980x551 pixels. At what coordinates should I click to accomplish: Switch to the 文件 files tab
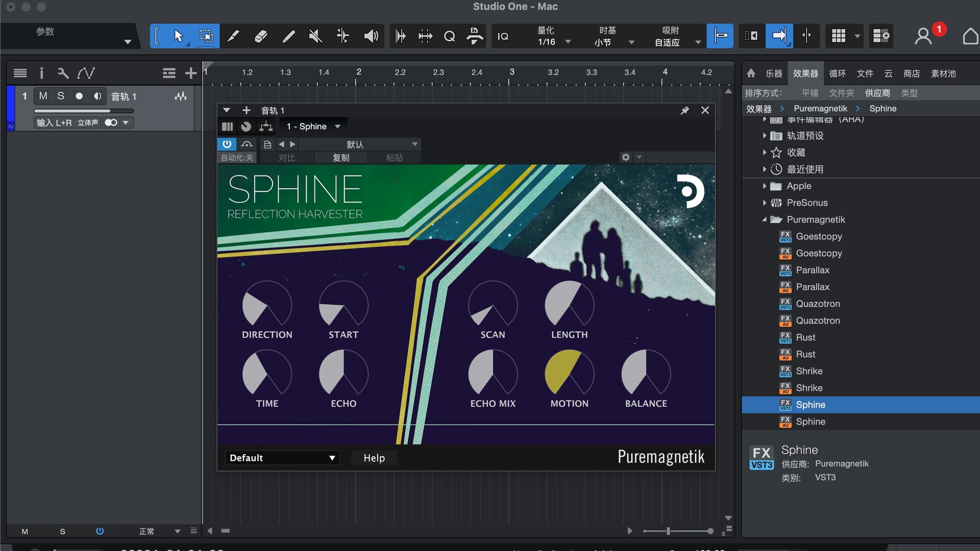[865, 73]
